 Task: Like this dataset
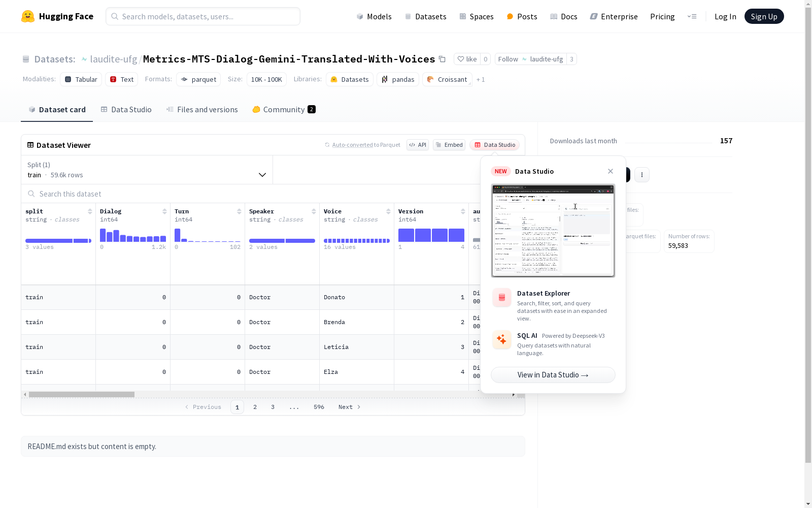point(467,59)
